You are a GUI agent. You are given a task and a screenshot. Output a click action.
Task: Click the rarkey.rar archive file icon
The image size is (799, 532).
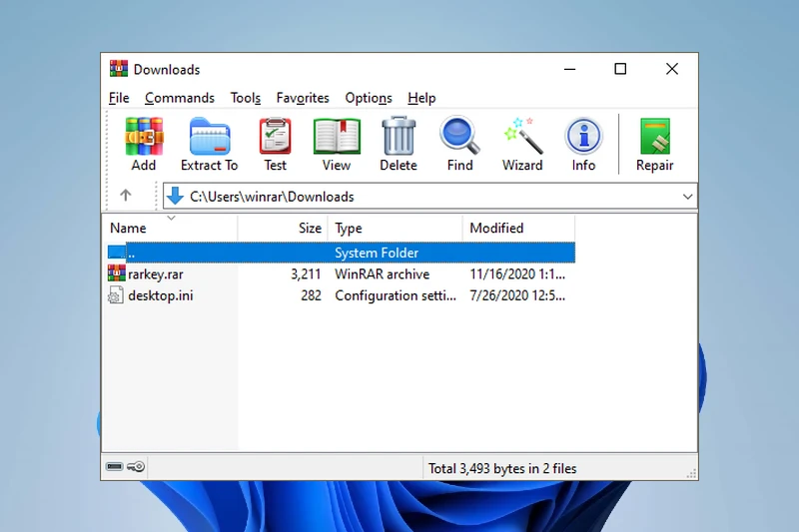click(117, 273)
